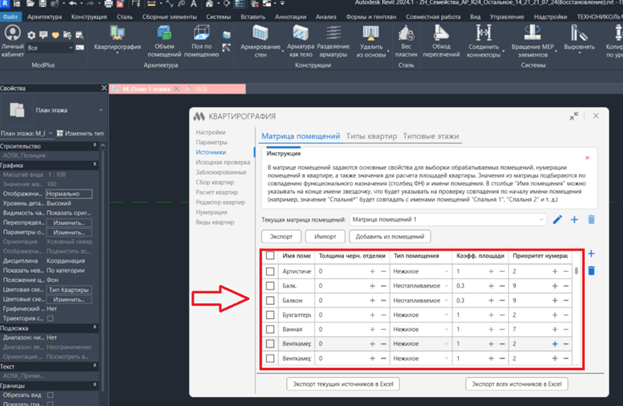Switch to the Типовые этажи tab
The image size is (623, 406).
[431, 136]
